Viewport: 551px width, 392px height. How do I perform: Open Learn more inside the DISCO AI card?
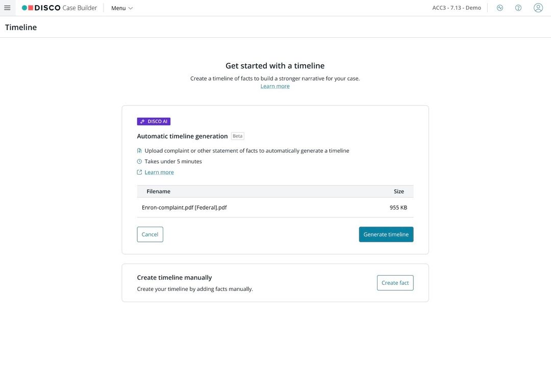click(159, 171)
